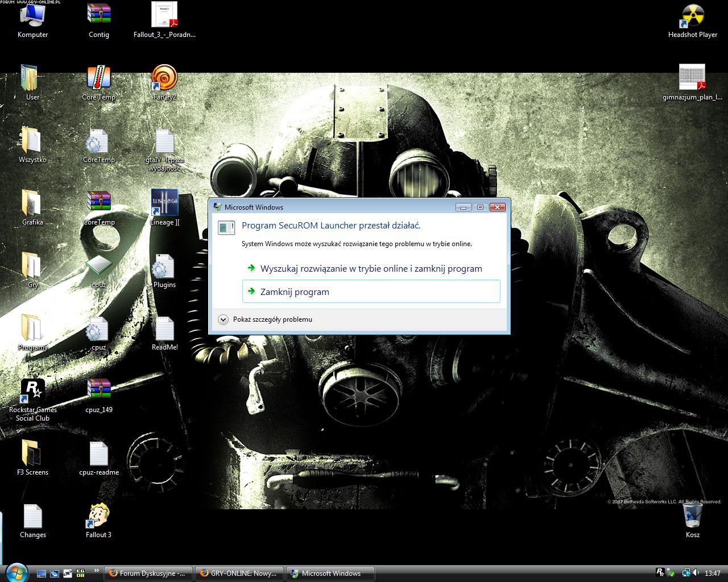The height and width of the screenshot is (582, 728).
Task: Select the CoreTemp gear settings file
Action: click(98, 145)
